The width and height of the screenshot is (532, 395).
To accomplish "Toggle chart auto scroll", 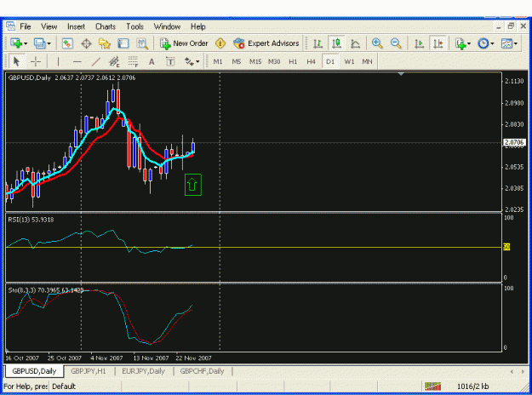I will click(x=420, y=43).
